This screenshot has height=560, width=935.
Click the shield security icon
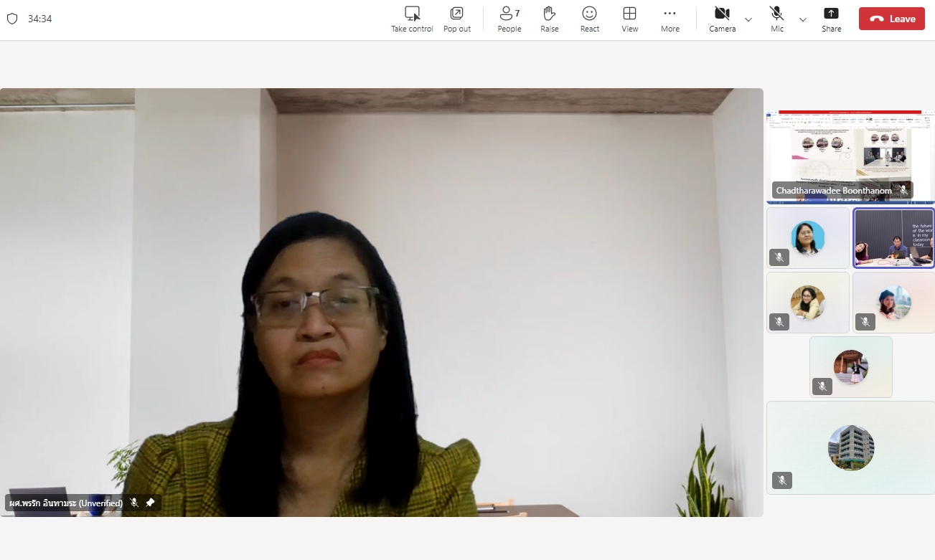pyautogui.click(x=12, y=19)
